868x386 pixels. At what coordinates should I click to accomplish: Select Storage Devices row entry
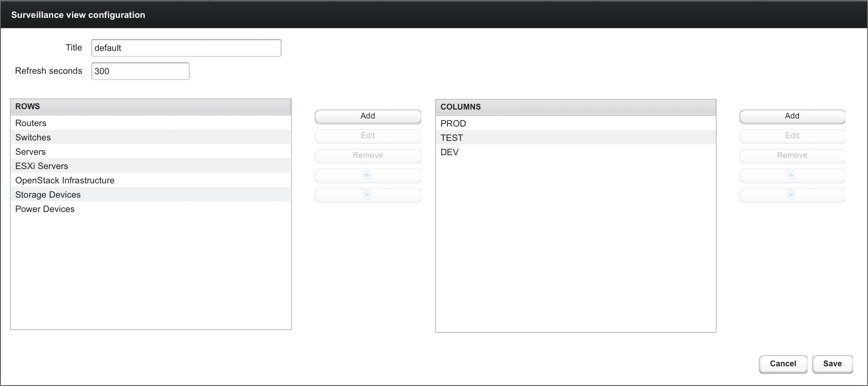[x=48, y=195]
